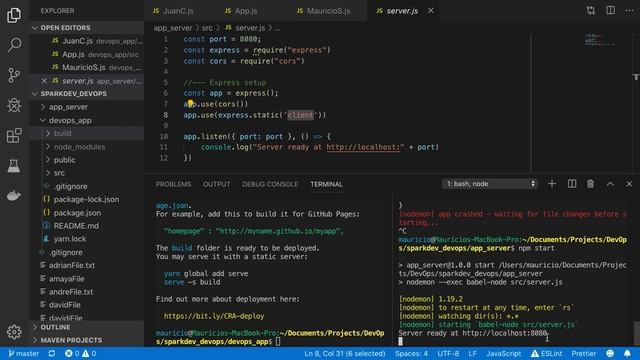The image size is (640, 360).
Task: Kill terminal with trash icon
Action: click(x=591, y=184)
